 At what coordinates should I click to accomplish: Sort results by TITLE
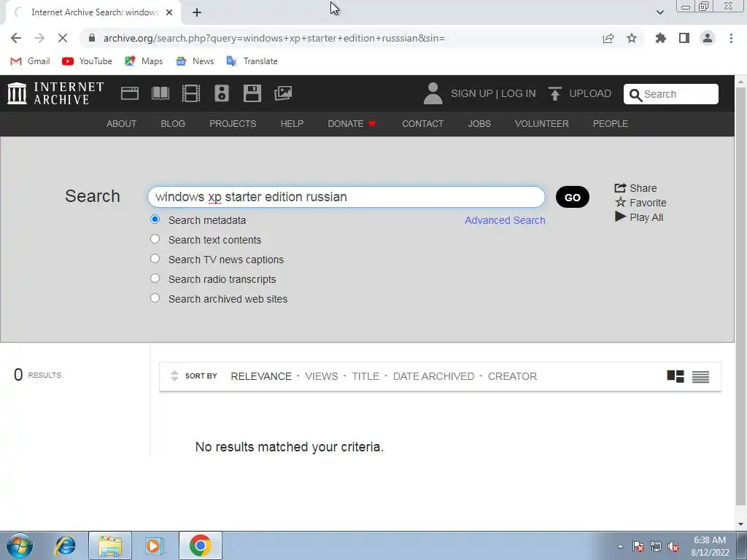tap(365, 376)
